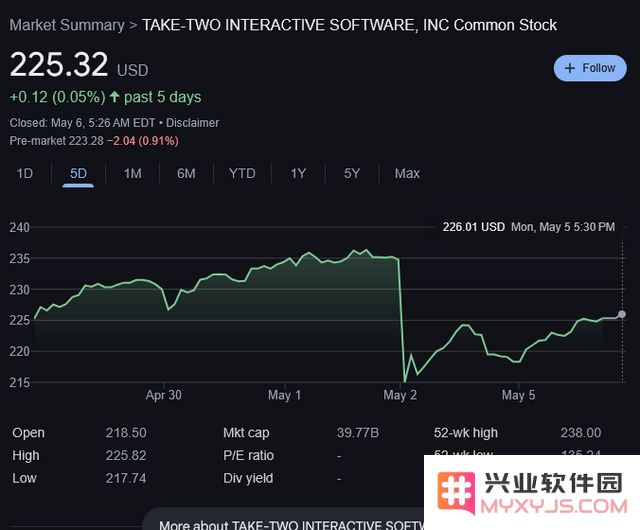This screenshot has height=530, width=640.
Task: Click the Apr 30 axis label
Action: coord(163,395)
